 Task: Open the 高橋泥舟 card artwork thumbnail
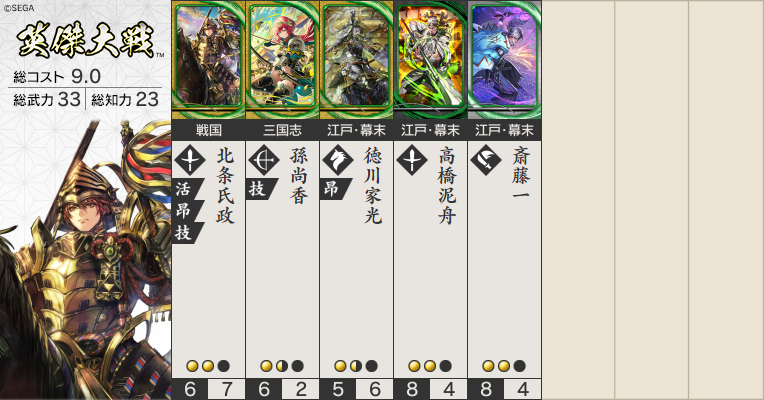pos(431,59)
